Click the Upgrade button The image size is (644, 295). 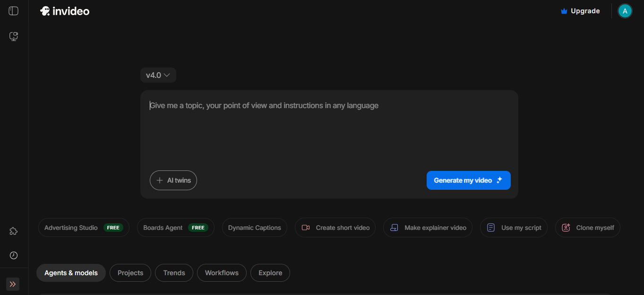(580, 11)
